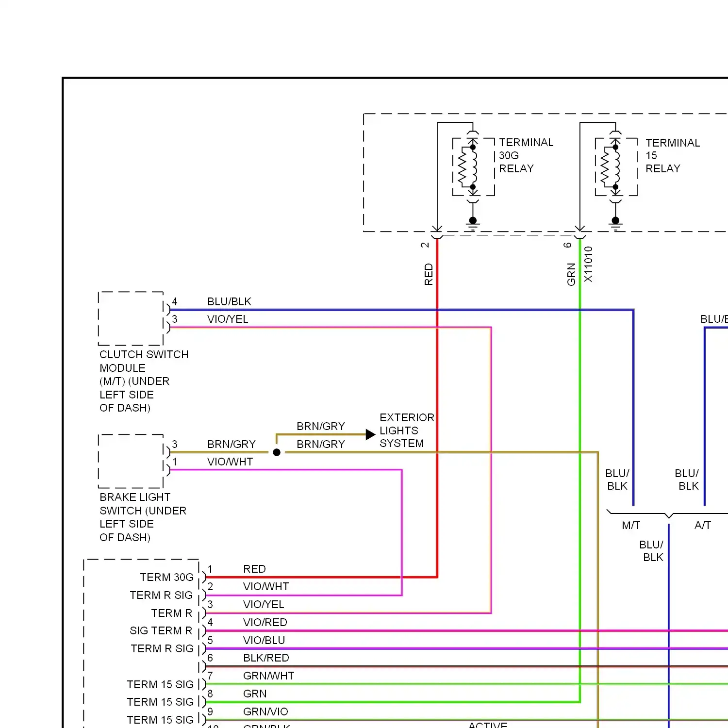Click the "BRN/GRY" label above the arrow line
Screen dimensions: 728x728
coord(321,426)
